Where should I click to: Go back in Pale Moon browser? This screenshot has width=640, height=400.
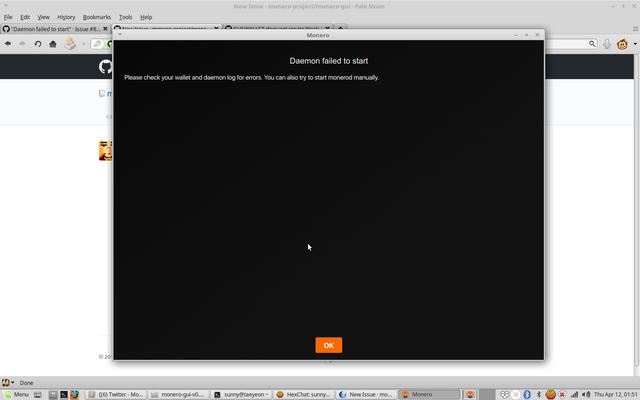tap(8, 44)
